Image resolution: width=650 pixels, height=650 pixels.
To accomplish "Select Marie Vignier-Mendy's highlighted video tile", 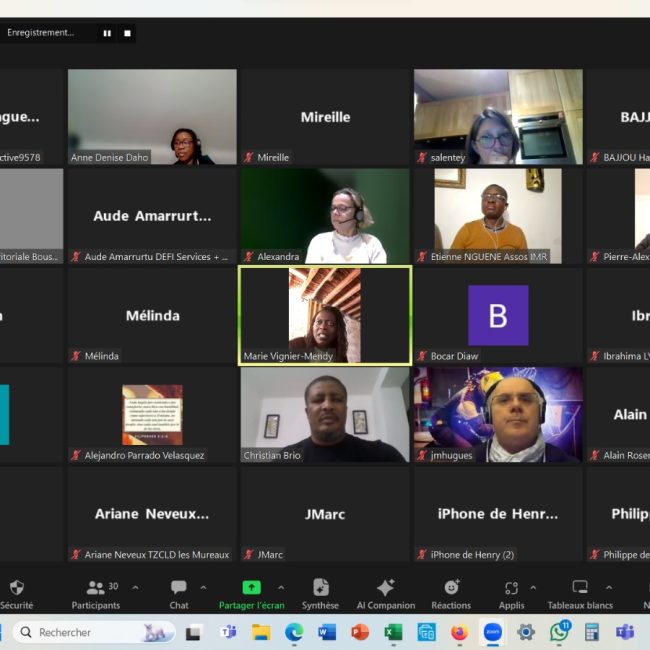I will coord(324,315).
